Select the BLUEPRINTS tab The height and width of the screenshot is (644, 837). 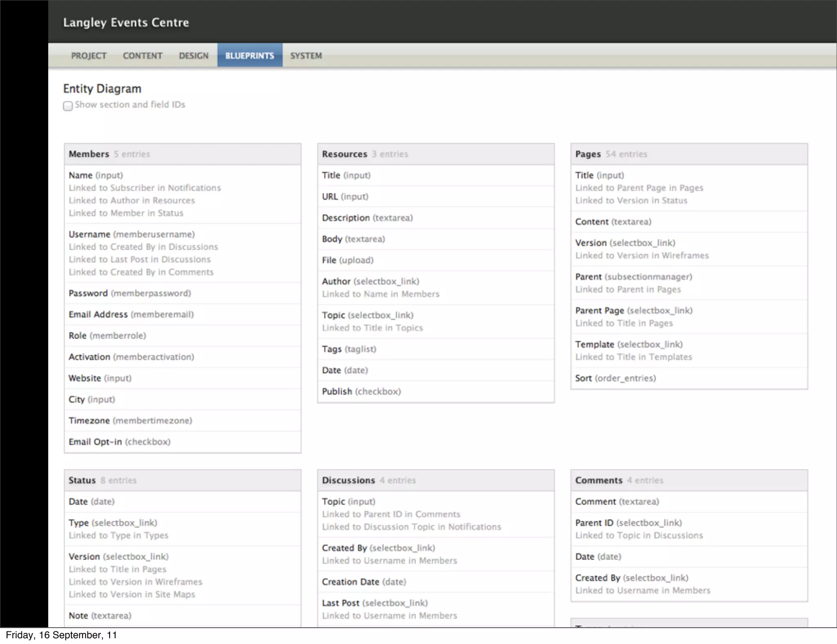(250, 56)
